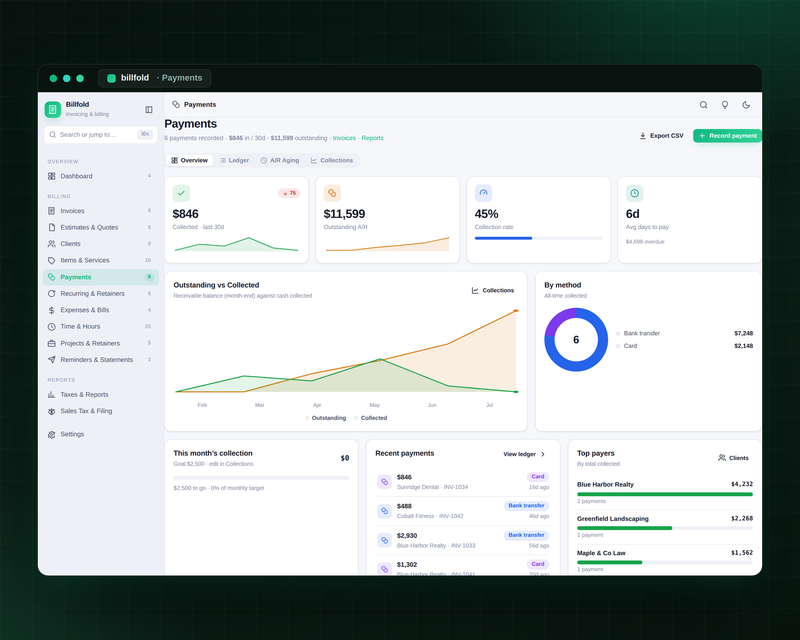Toggle the Collected legend item
Viewport: 800px width, 640px height.
[x=370, y=418]
